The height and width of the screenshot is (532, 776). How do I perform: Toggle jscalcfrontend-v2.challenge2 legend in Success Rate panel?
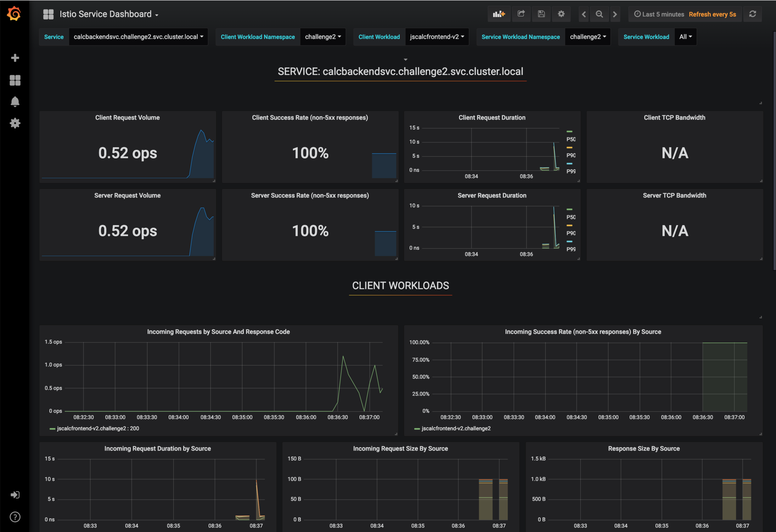(456, 429)
